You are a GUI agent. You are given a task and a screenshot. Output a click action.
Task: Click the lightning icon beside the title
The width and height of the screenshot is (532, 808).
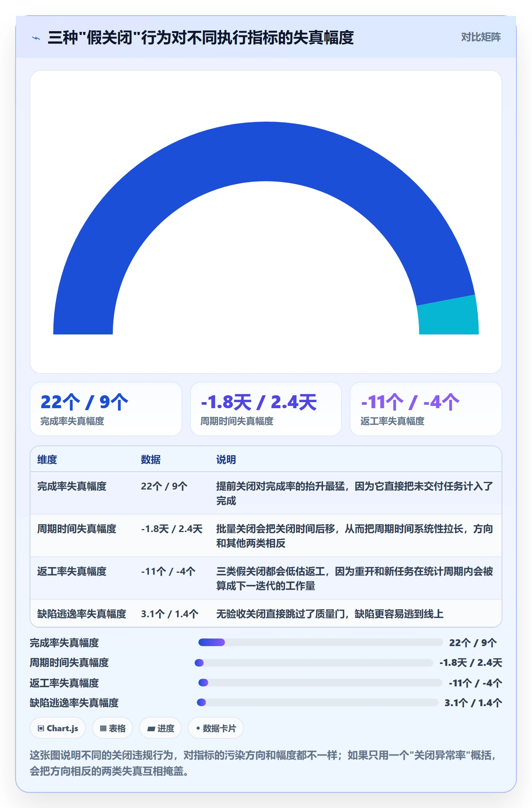(36, 38)
